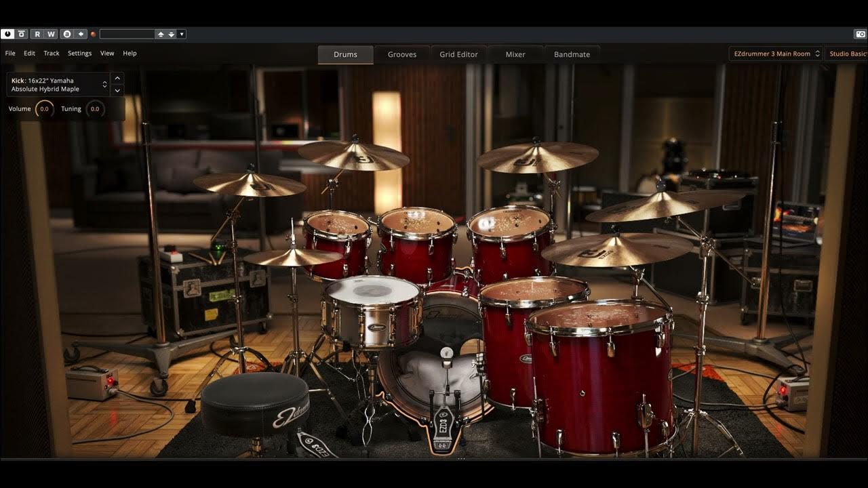Image resolution: width=868 pixels, height=488 pixels.
Task: Open the Mixer tab
Action: tap(515, 54)
